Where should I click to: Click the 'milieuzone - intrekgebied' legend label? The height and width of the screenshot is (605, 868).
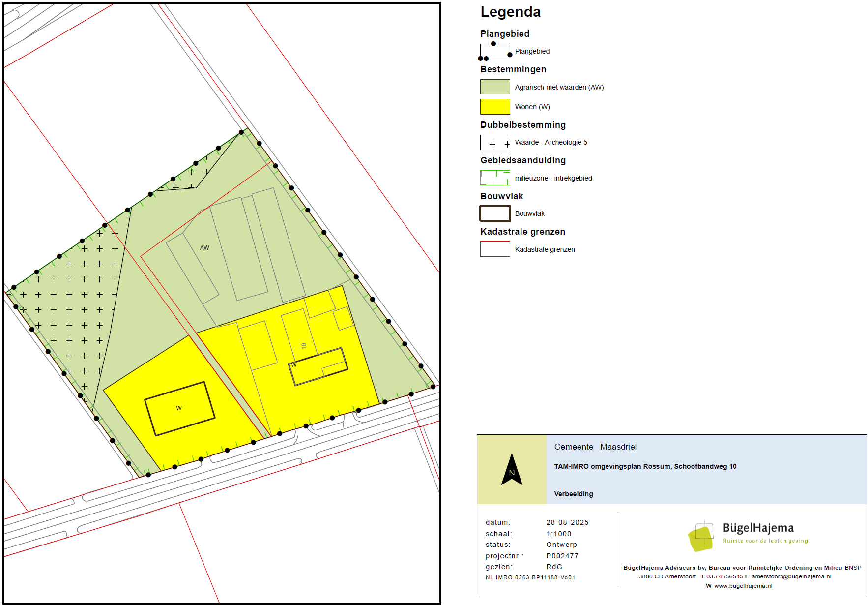point(553,178)
